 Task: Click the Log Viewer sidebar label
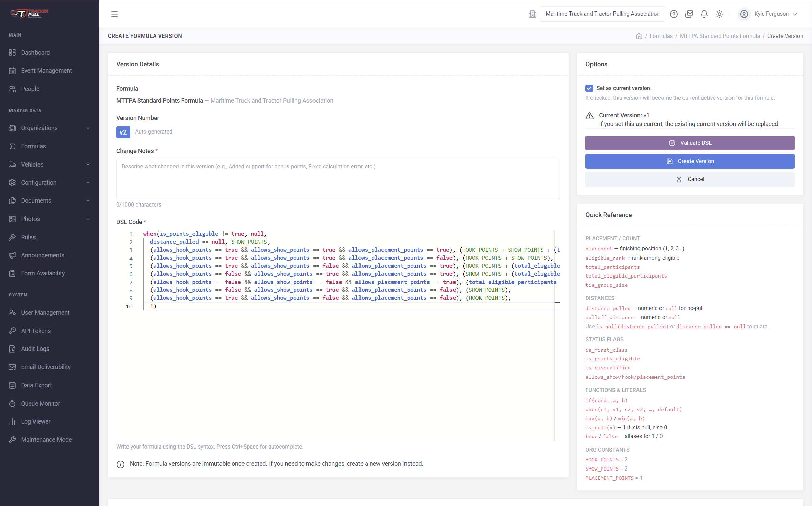click(36, 421)
